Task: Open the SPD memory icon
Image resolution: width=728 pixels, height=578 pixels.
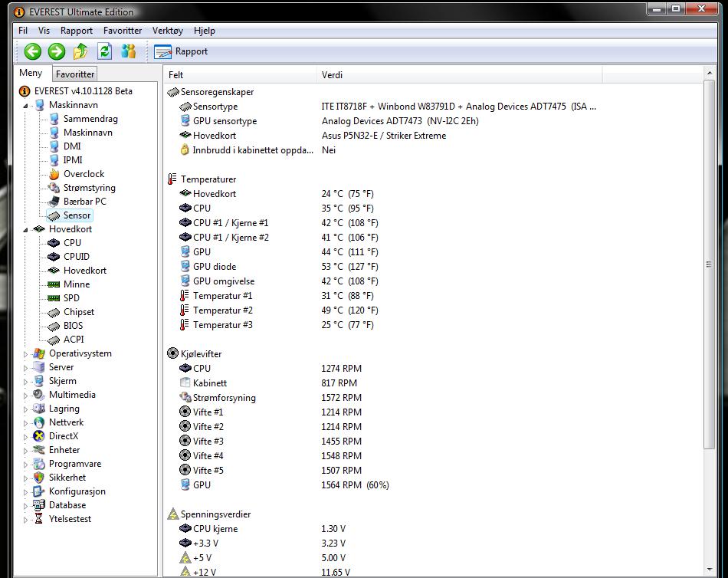Action: pyautogui.click(x=54, y=298)
